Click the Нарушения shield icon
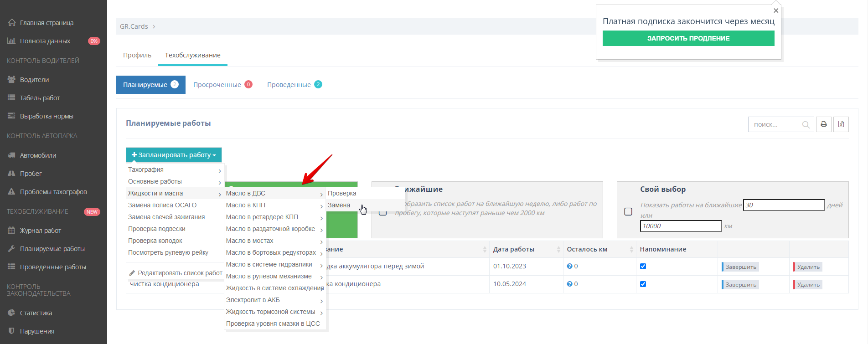Screen dimensions: 868x344 (11, 331)
